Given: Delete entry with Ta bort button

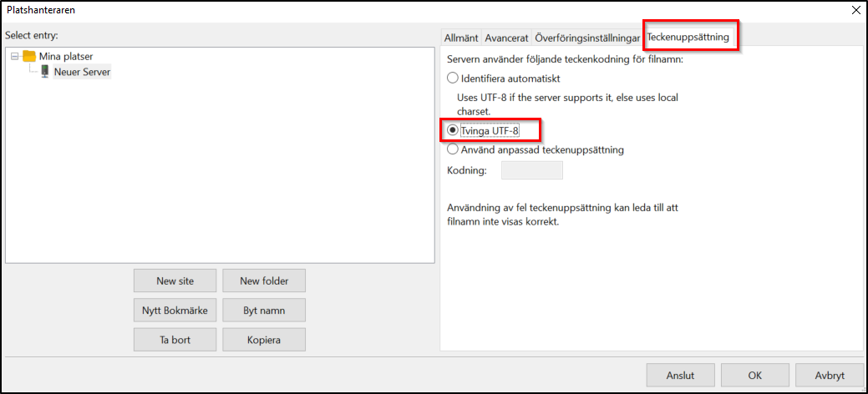Looking at the screenshot, I should tap(175, 340).
